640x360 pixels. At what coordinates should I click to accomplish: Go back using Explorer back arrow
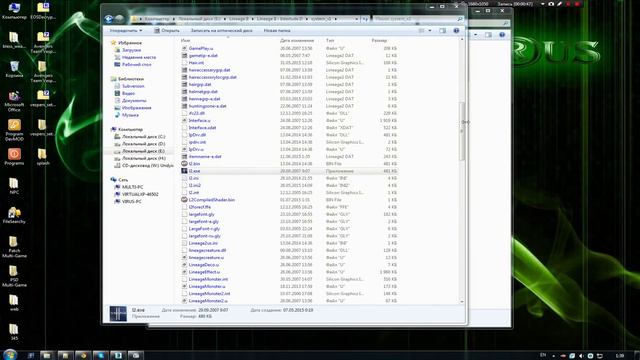click(109, 19)
